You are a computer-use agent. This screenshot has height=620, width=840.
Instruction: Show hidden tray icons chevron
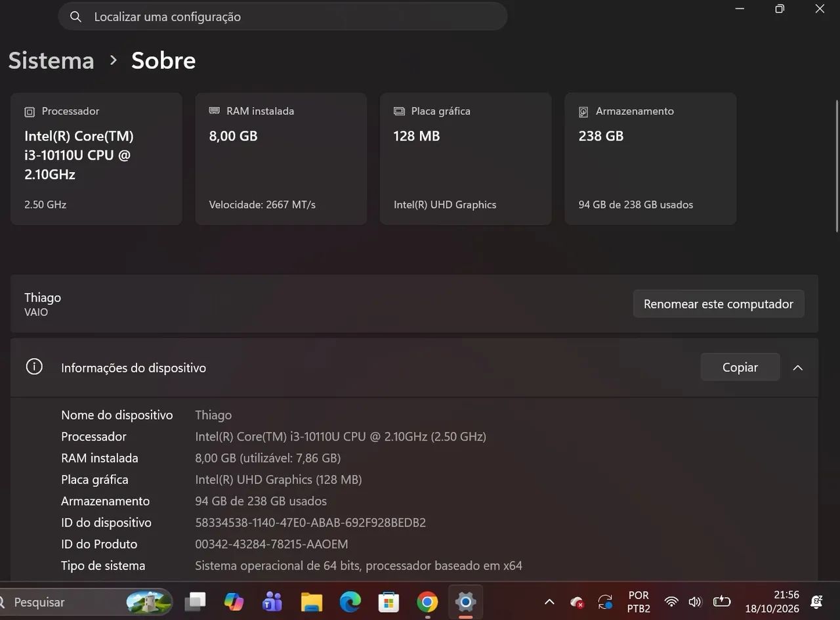click(x=549, y=602)
